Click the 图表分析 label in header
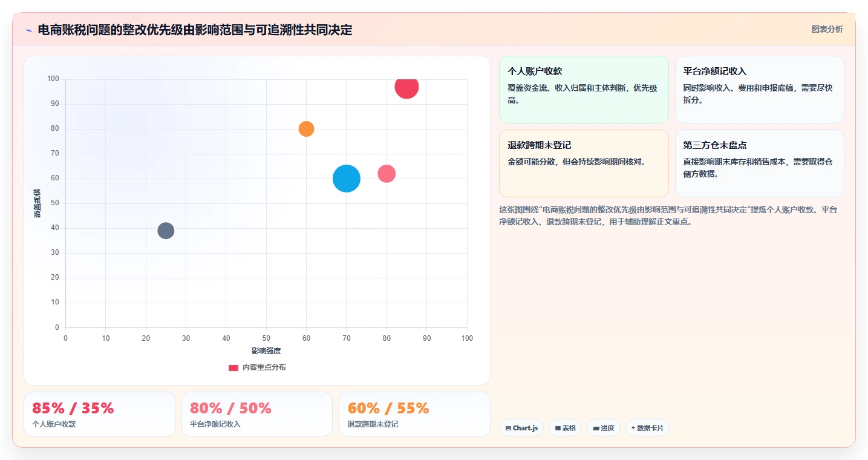Screen dimensions: 868x460 (827, 29)
